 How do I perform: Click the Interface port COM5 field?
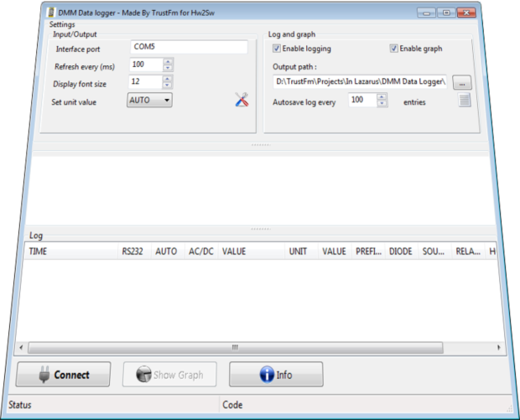[x=189, y=47]
